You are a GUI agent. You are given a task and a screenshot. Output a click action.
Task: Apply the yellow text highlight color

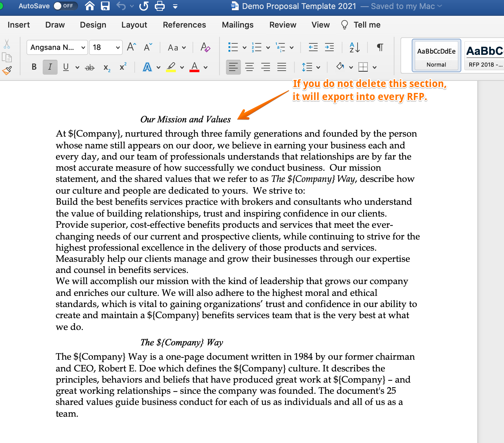tap(171, 67)
